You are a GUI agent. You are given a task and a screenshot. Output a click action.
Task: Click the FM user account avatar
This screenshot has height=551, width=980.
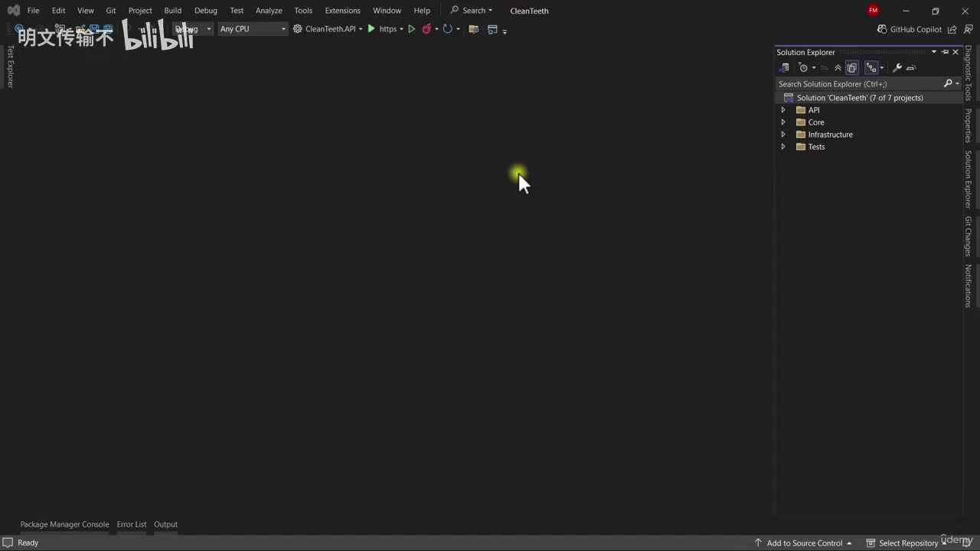click(874, 11)
